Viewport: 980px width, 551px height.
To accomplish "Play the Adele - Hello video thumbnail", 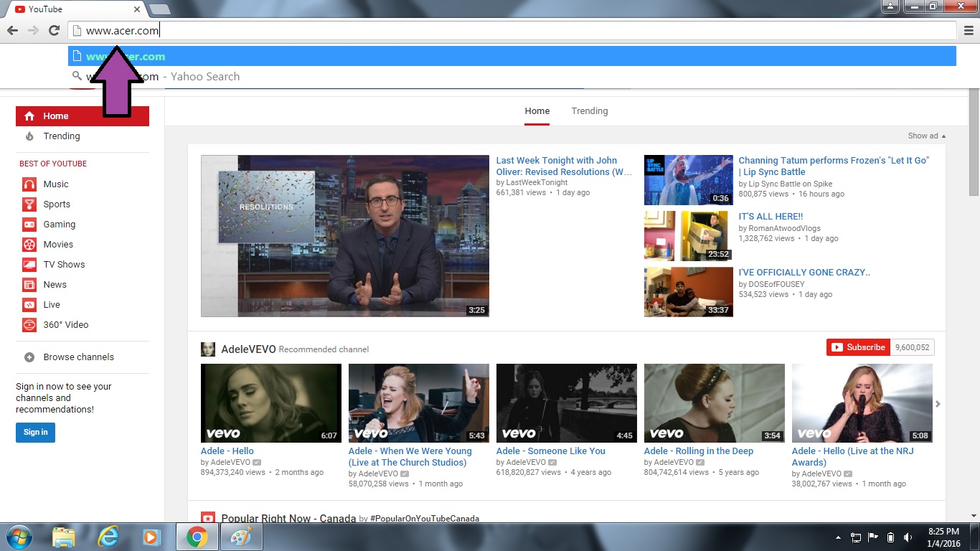I will [x=270, y=402].
